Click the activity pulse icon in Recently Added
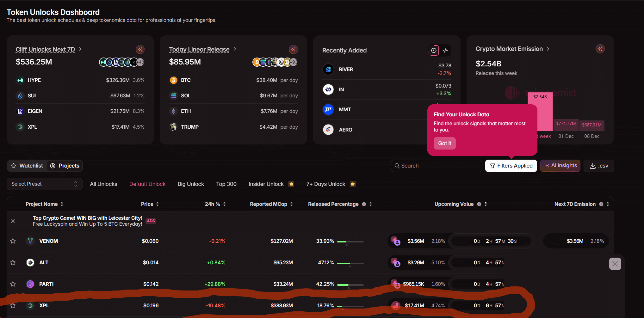The width and height of the screenshot is (644, 318). pyautogui.click(x=446, y=50)
